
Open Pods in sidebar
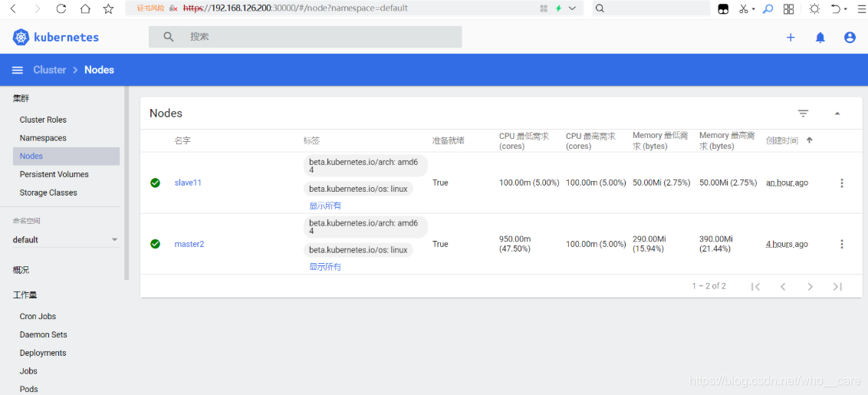coord(29,390)
